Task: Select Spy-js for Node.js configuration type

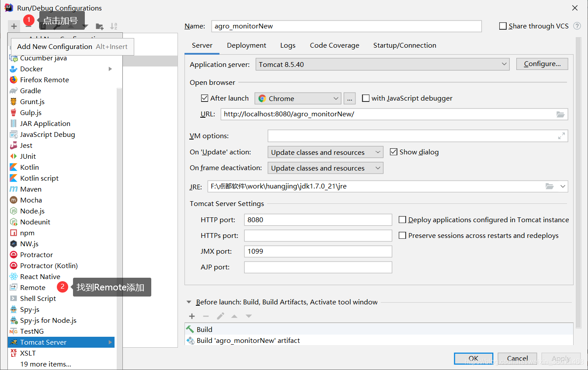Action: [61, 320]
